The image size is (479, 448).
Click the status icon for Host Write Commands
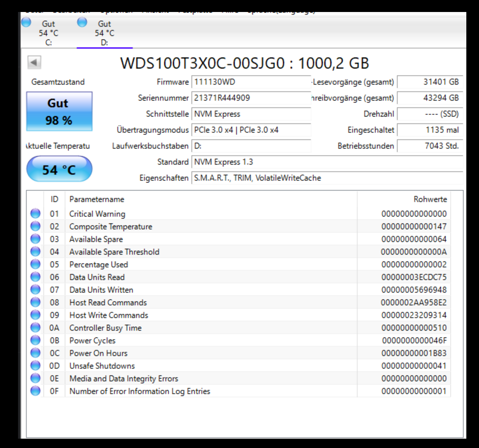coord(35,315)
